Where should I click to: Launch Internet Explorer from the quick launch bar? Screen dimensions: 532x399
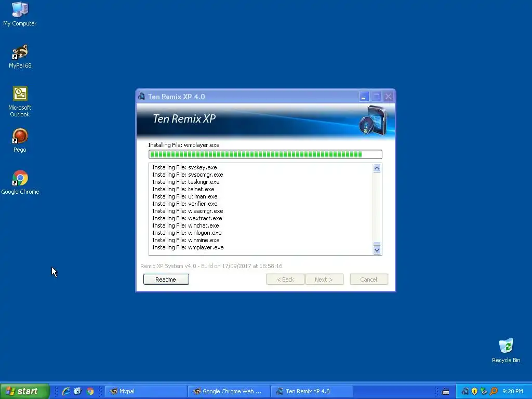[x=66, y=391]
